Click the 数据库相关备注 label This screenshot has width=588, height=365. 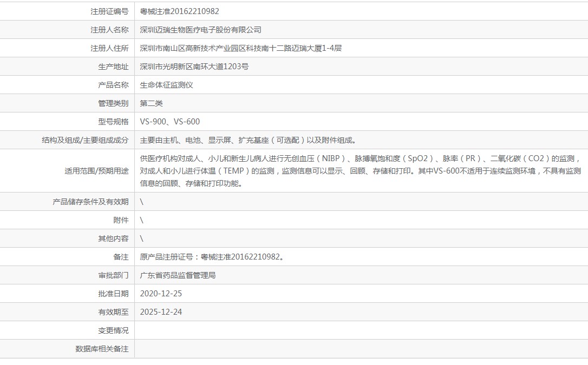[x=102, y=349]
